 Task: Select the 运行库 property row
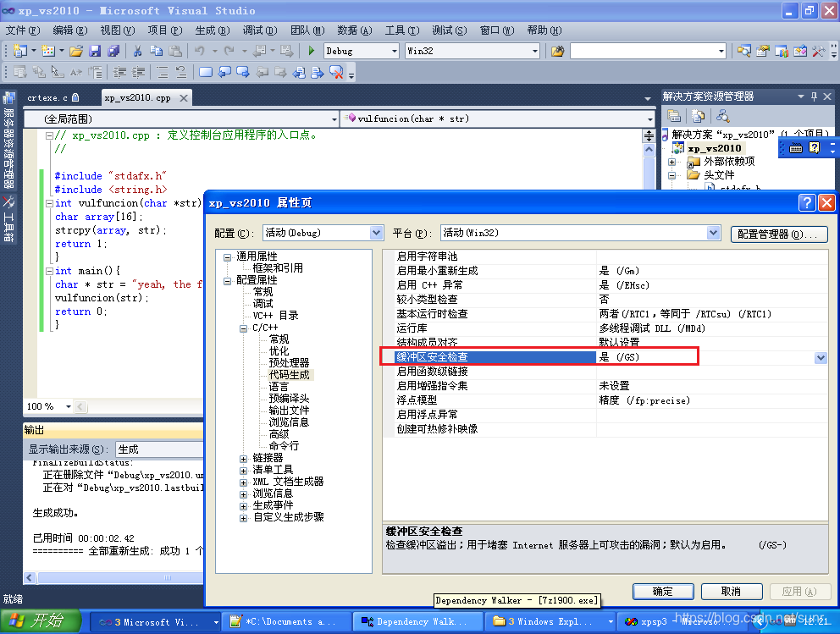point(605,328)
